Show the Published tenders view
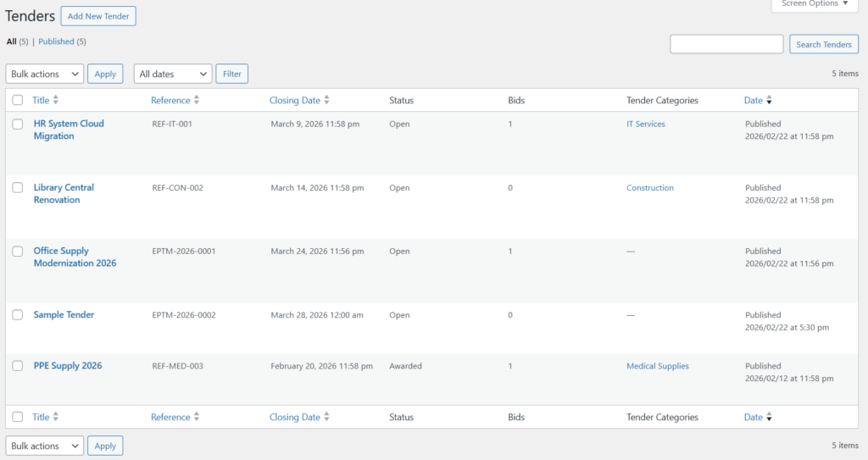 pyautogui.click(x=56, y=42)
